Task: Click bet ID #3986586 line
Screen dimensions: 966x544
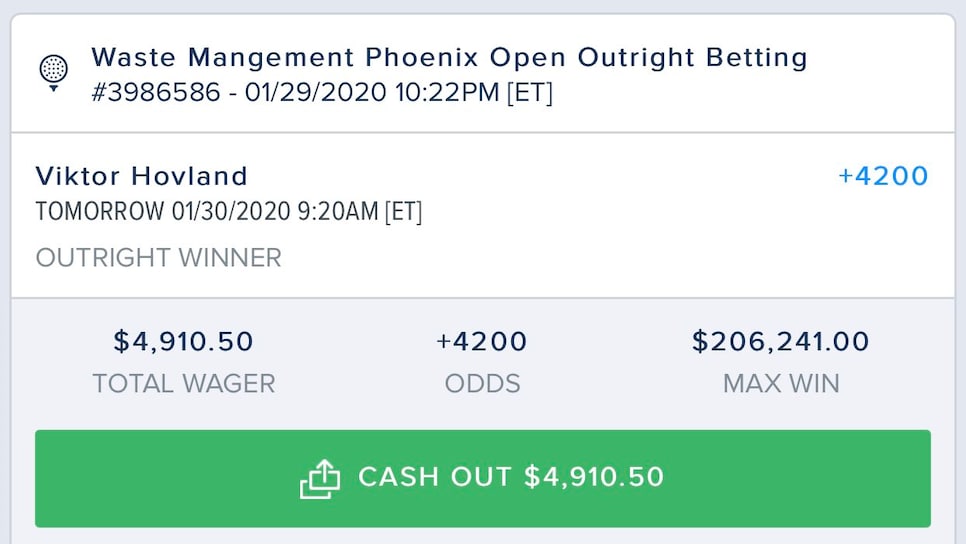Action: point(322,93)
